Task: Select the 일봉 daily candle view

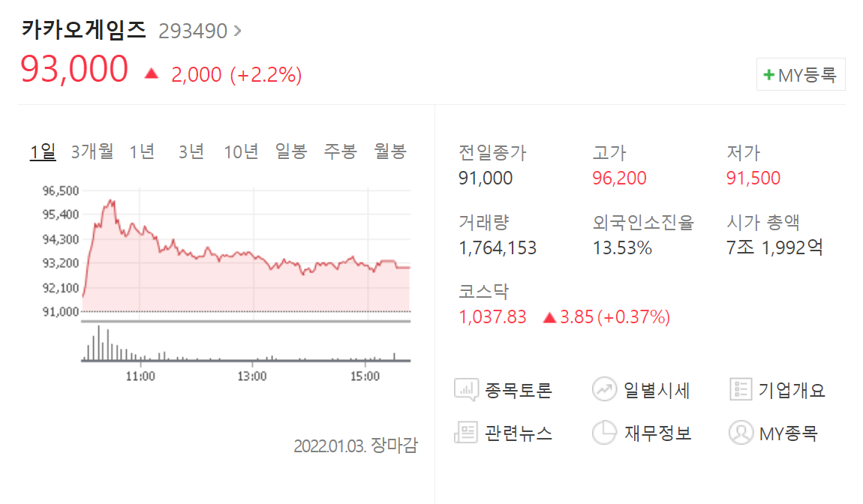Action: point(290,151)
